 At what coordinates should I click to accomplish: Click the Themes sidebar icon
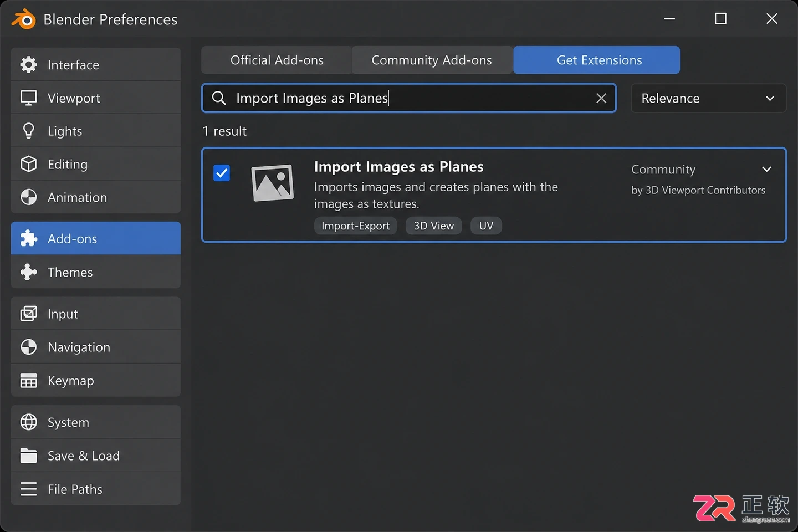click(28, 272)
